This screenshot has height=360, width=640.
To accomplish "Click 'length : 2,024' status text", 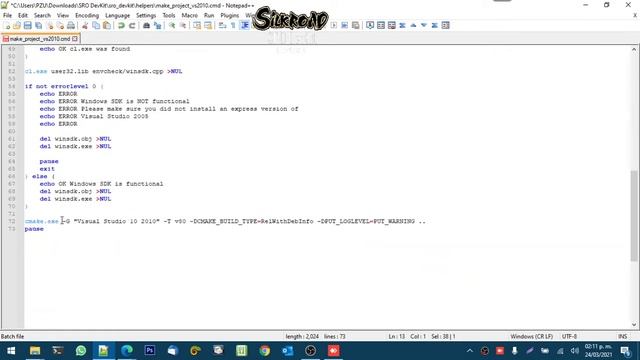I will click(x=302, y=336).
